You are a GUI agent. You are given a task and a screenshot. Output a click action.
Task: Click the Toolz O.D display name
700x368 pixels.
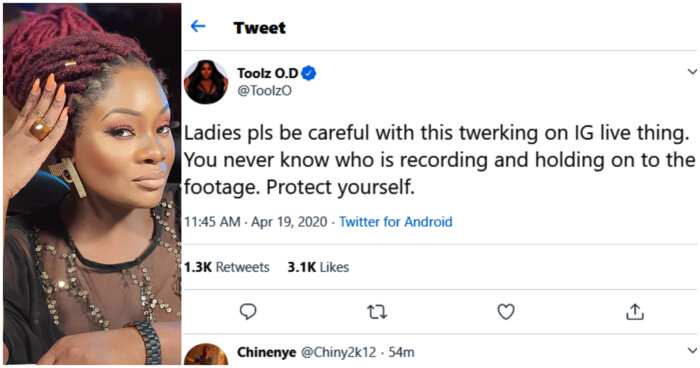(267, 73)
